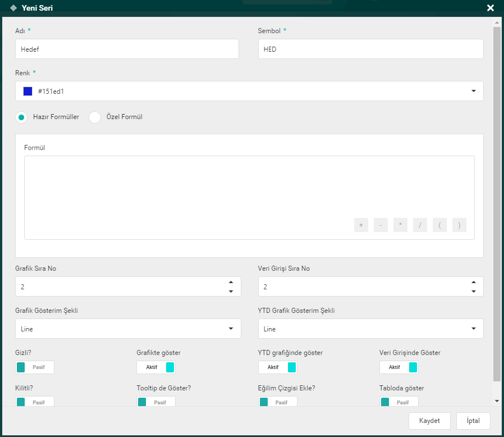504x437 pixels.
Task: Click the minus operator button in Formül
Action: coord(381,225)
